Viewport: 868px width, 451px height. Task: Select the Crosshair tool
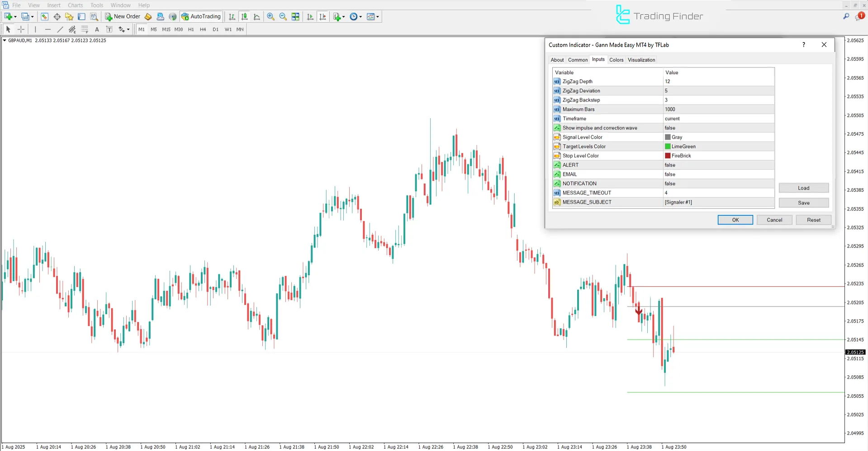point(21,29)
